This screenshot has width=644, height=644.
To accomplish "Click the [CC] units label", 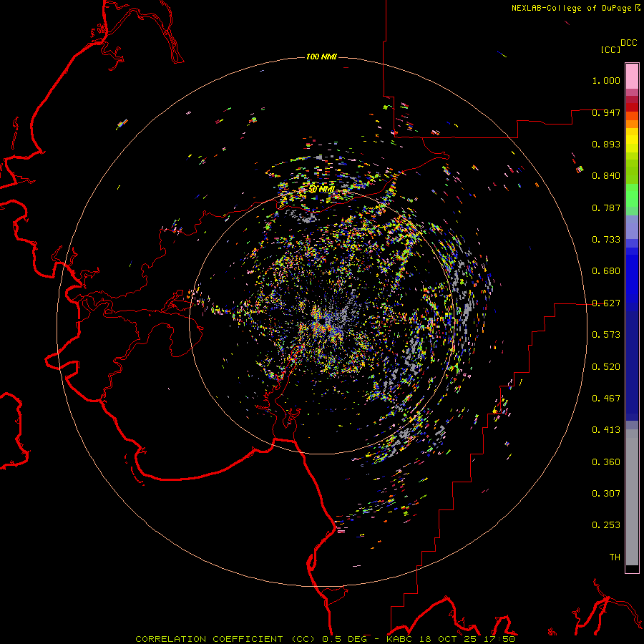I will (x=610, y=49).
